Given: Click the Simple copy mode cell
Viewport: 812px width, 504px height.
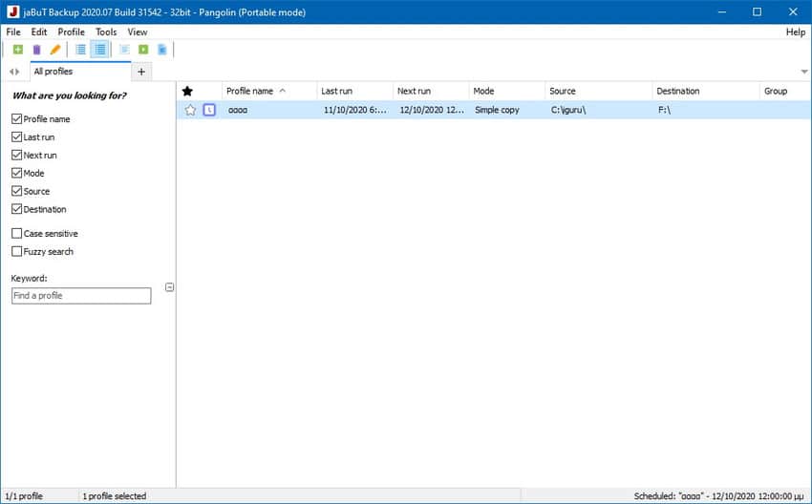Looking at the screenshot, I should (497, 110).
